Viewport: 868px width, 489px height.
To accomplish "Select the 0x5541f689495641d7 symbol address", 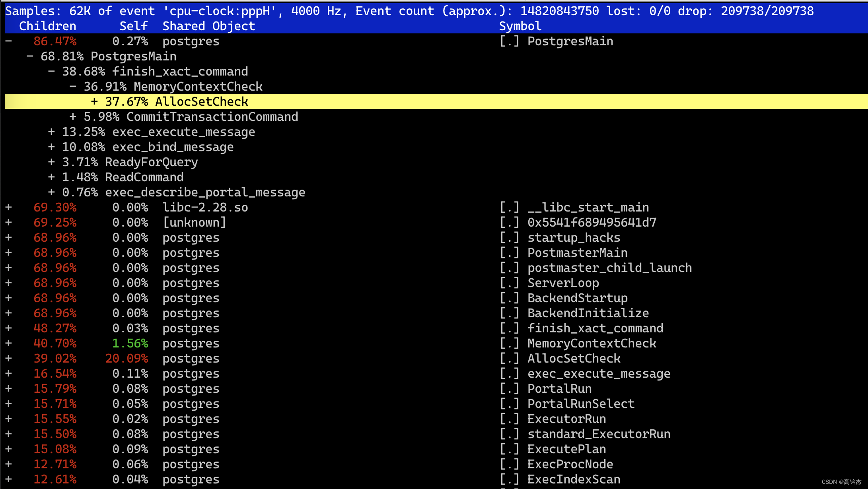I will coord(592,223).
